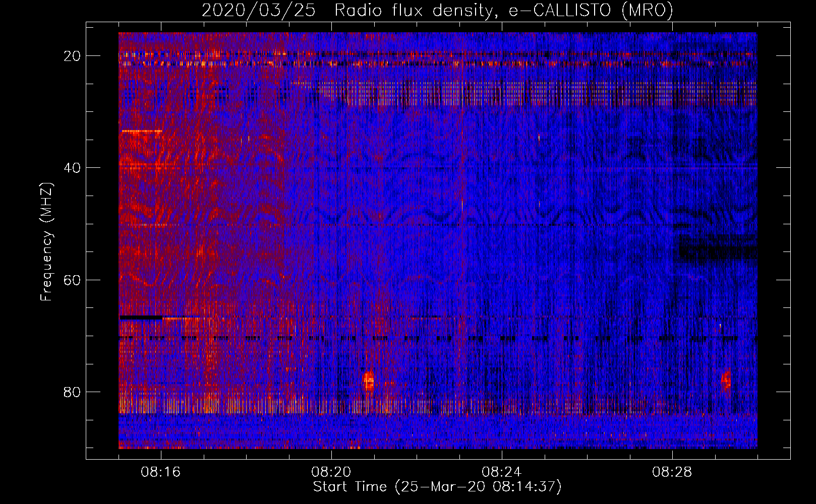Image resolution: width=816 pixels, height=504 pixels.
Task: Click the 'Start Time (25-Mar-20 08:14:37)' label
Action: coord(437,487)
